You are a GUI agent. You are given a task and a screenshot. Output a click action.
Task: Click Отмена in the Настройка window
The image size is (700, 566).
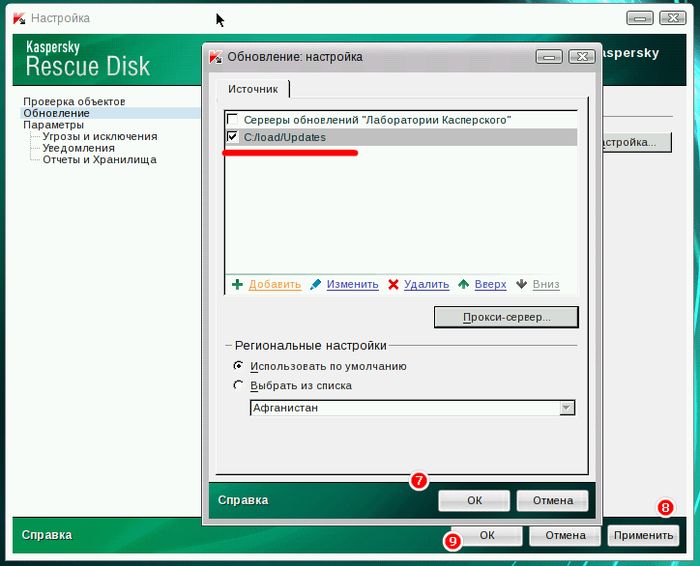click(565, 535)
